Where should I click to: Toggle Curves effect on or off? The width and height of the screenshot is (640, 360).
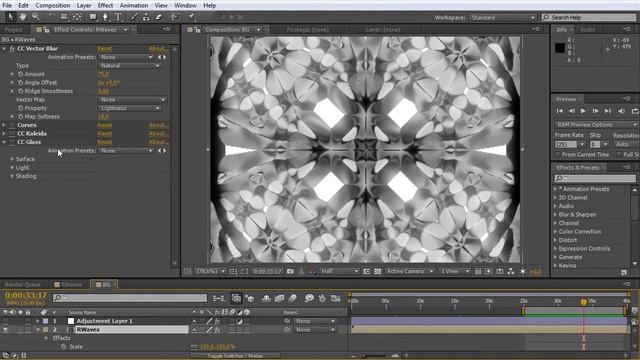pos(12,125)
